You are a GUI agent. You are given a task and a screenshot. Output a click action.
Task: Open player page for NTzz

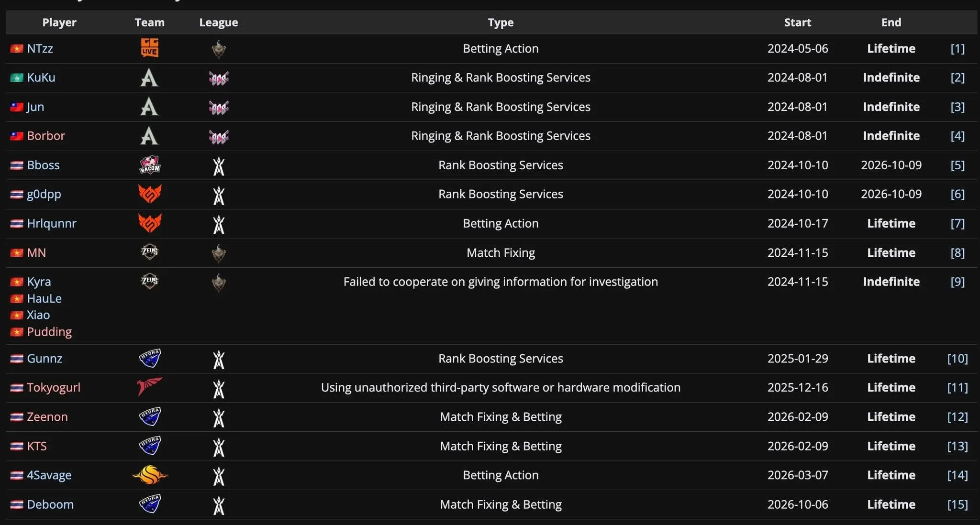point(40,48)
